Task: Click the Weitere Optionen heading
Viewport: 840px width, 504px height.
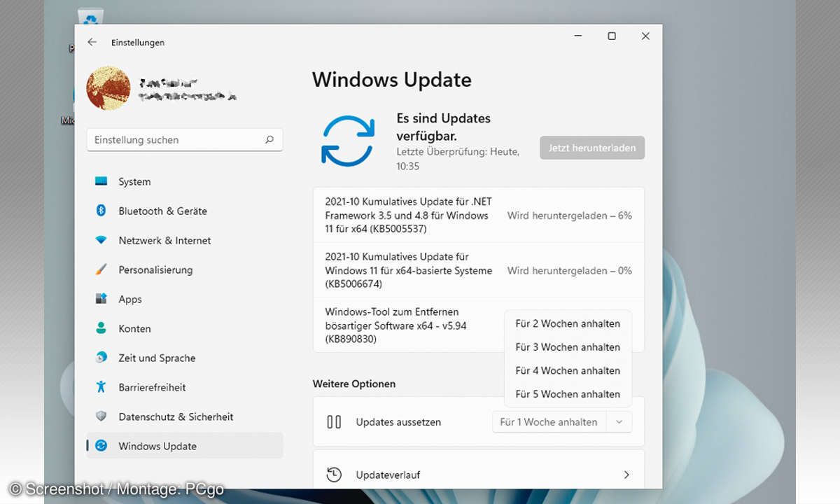Action: (354, 384)
